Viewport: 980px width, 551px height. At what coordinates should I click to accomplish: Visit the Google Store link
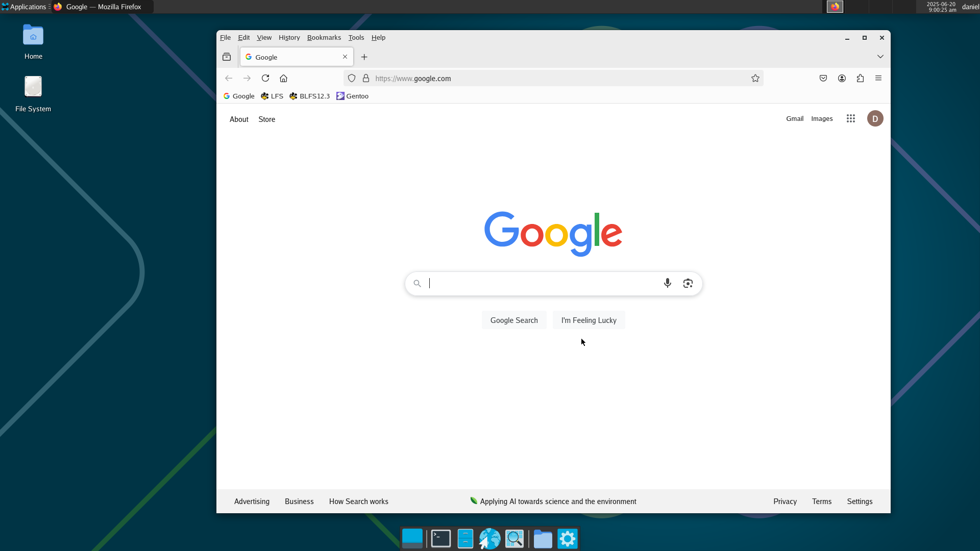point(267,119)
